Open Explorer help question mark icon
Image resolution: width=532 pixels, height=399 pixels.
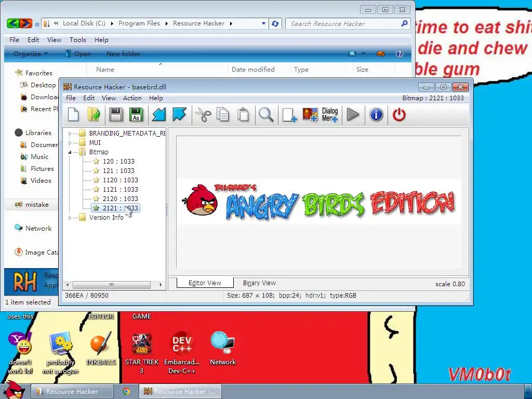click(x=400, y=54)
